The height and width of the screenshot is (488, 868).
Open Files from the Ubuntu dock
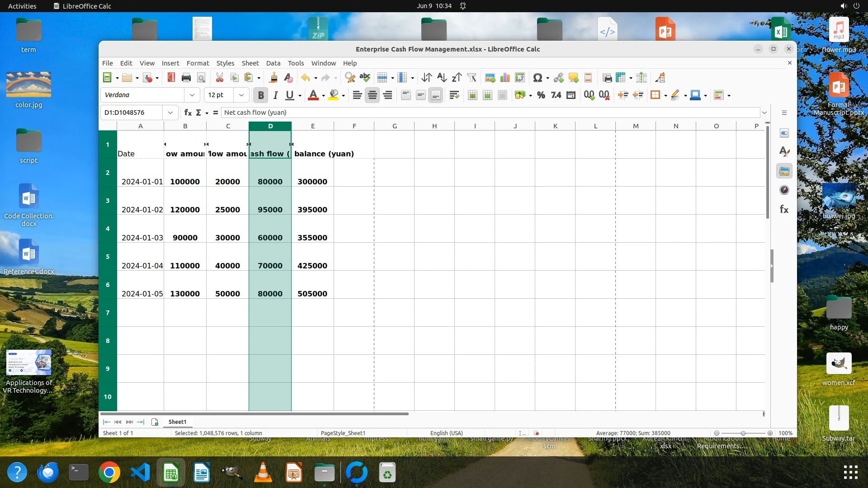pyautogui.click(x=325, y=473)
